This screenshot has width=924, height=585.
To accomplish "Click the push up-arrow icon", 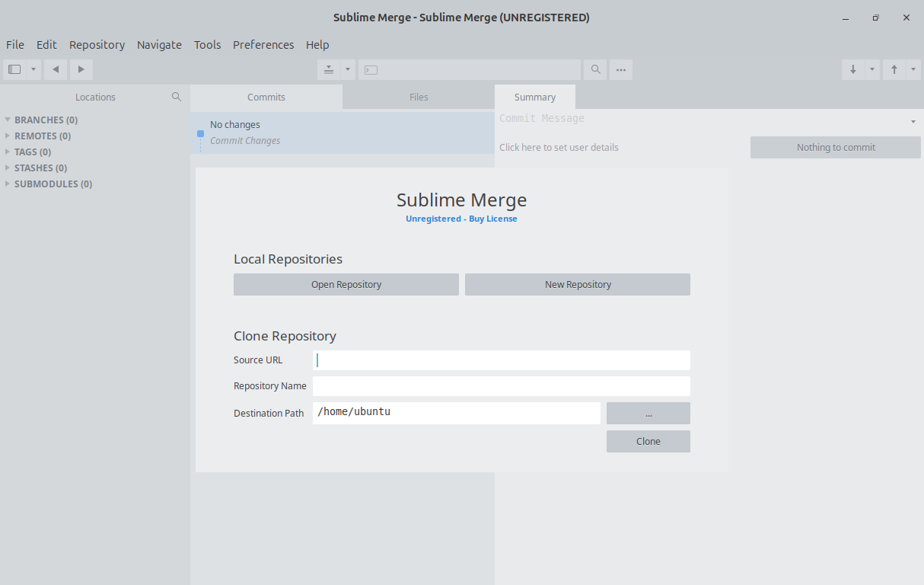I will [x=894, y=69].
